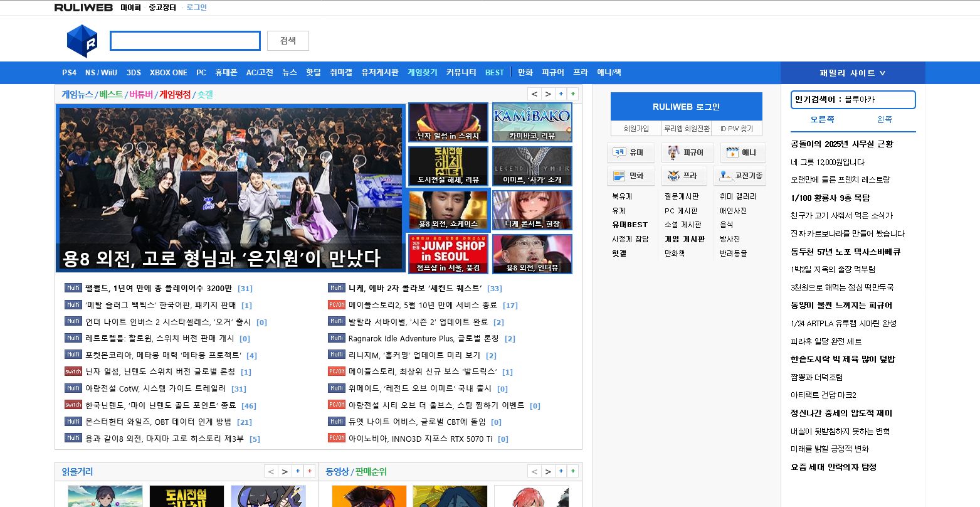Select the 오른쪽 tab in sidebar
This screenshot has height=507, width=980.
pyautogui.click(x=822, y=120)
